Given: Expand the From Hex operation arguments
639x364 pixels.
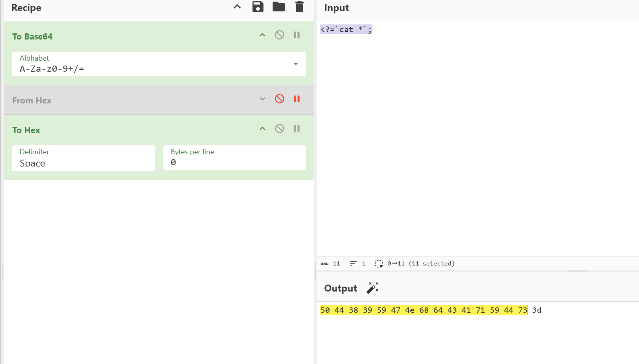Looking at the screenshot, I should pyautogui.click(x=262, y=99).
